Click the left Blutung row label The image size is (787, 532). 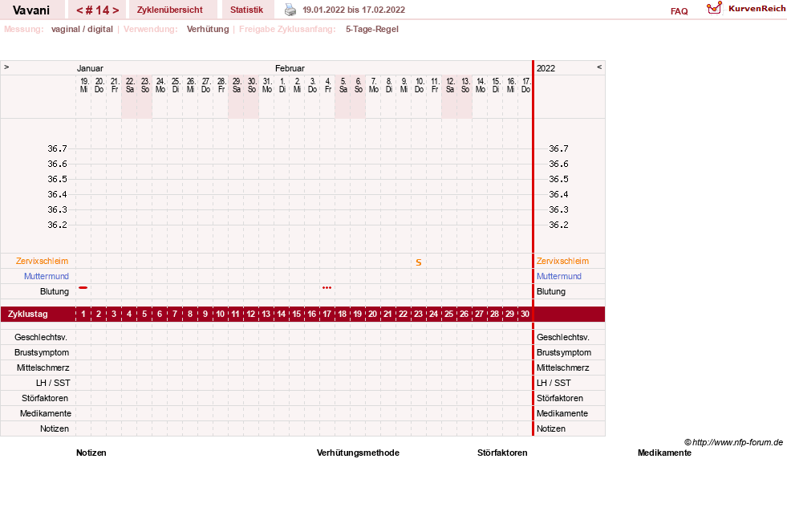[55, 291]
